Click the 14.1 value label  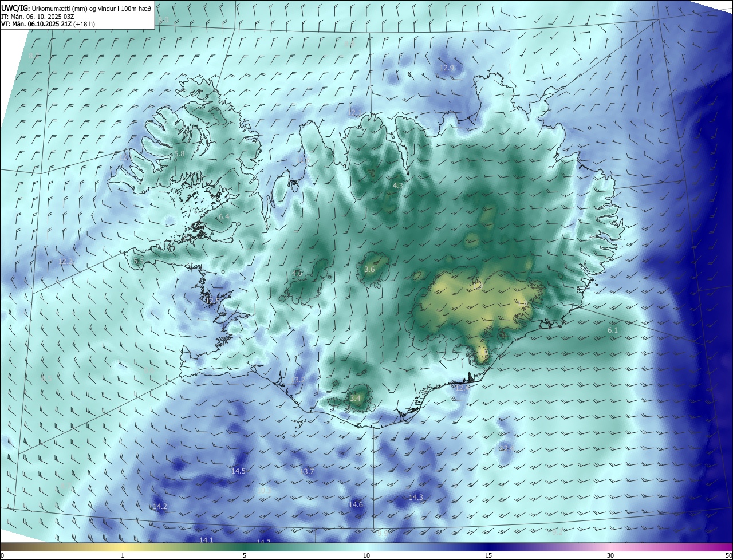206,540
